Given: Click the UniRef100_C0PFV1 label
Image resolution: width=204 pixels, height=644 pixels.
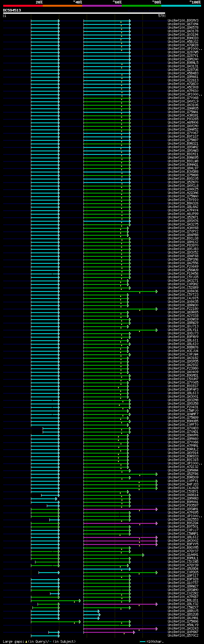Looking at the screenshot, I should coord(183,481).
